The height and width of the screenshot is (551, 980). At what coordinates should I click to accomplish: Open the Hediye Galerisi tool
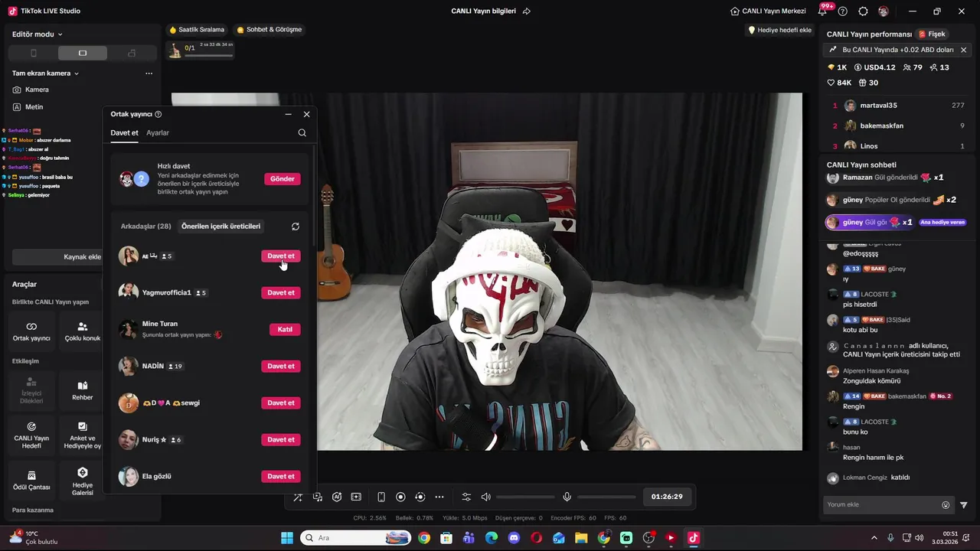[x=82, y=480]
